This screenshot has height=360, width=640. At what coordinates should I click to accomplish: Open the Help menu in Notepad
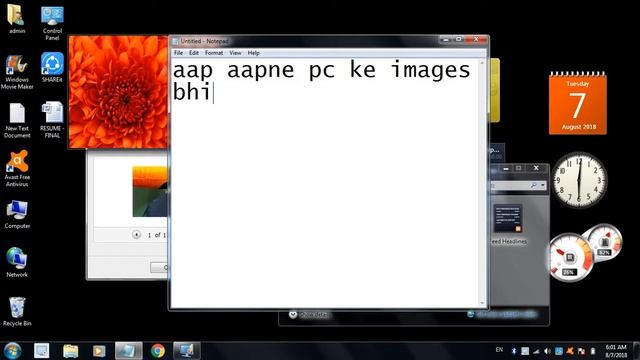253,53
